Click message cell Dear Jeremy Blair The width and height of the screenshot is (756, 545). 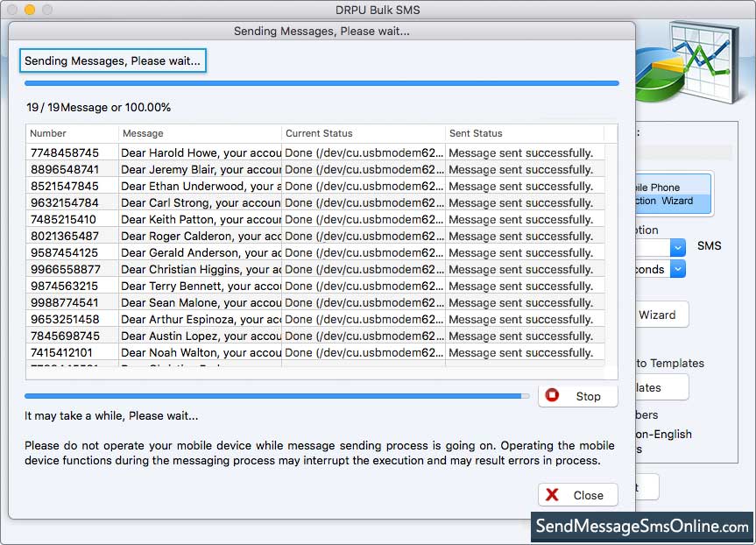200,170
